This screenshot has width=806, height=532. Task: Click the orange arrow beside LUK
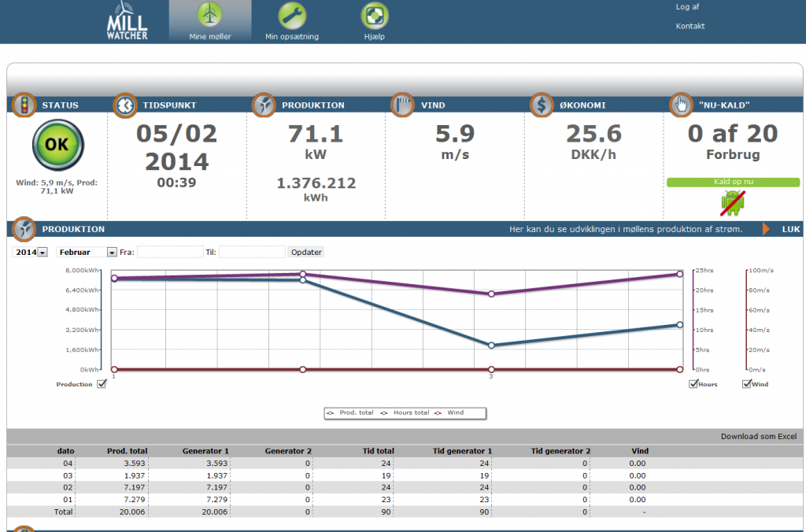pyautogui.click(x=766, y=229)
